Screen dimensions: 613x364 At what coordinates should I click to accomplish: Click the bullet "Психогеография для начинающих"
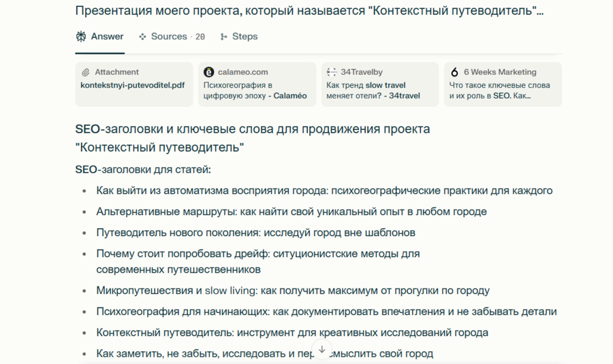[x=326, y=312]
